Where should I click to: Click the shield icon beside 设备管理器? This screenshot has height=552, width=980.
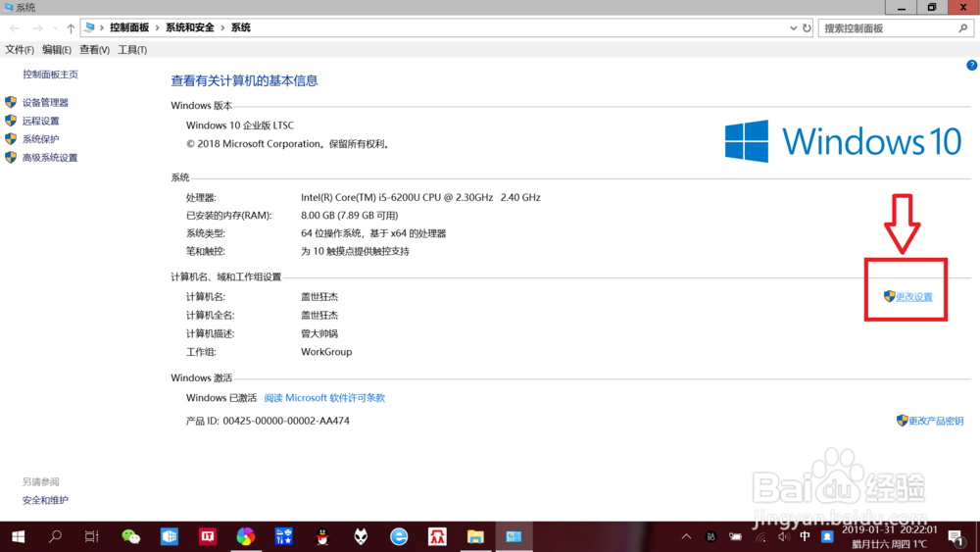tap(11, 102)
